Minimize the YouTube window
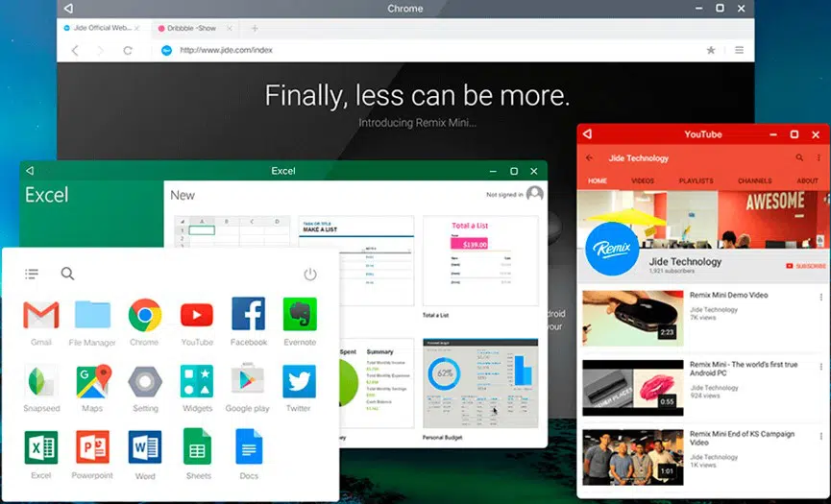This screenshot has height=504, width=831. click(x=773, y=134)
